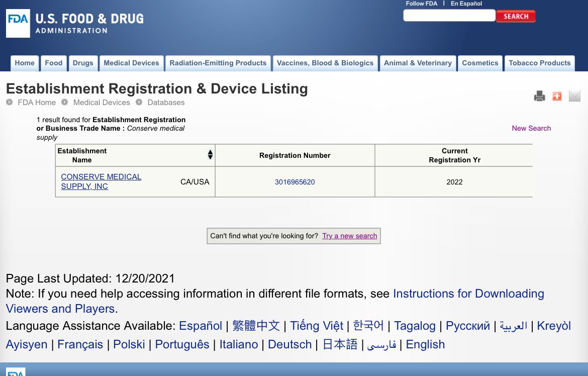Select Italiano language assistance
The width and height of the screenshot is (588, 376).
[x=239, y=344]
